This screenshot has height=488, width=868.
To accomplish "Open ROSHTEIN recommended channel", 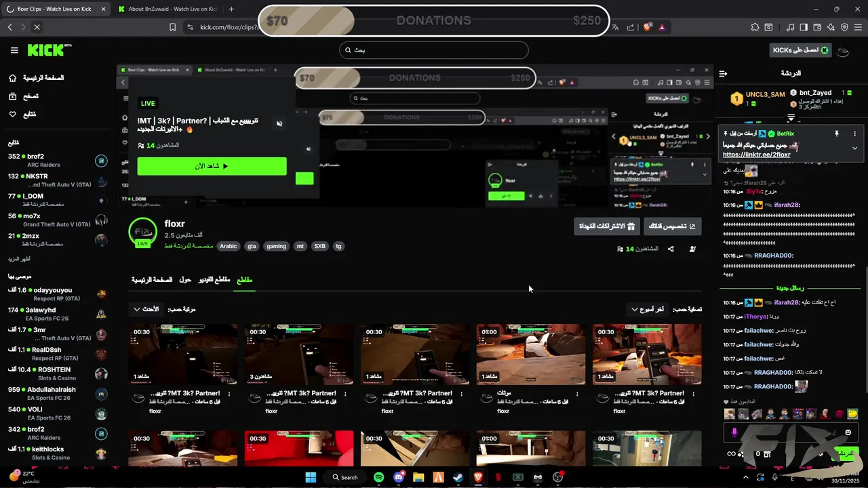I will click(x=57, y=374).
